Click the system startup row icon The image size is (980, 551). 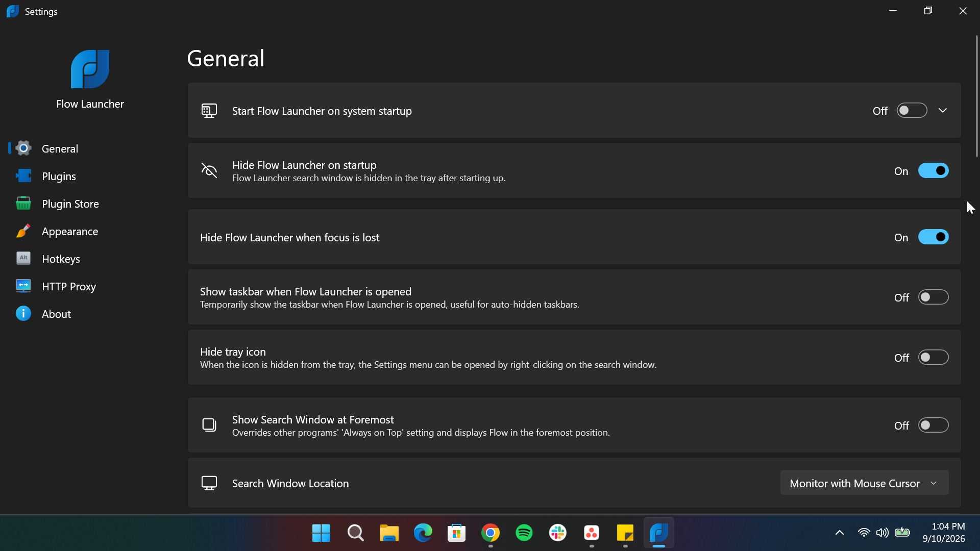[x=209, y=111]
